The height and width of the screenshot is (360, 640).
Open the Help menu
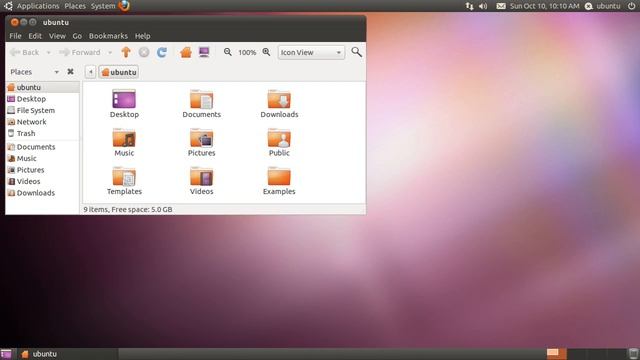tap(142, 36)
